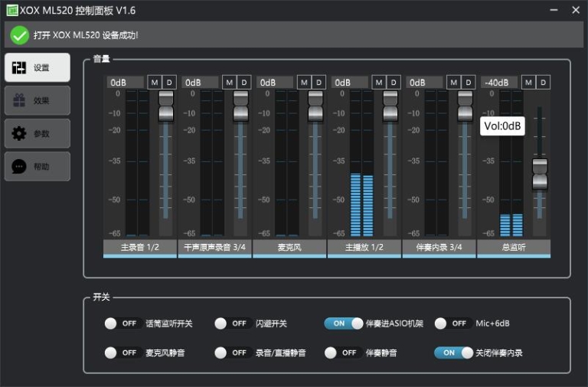Click the D button on 麦克风 channel
588x387 pixels.
coord(318,83)
